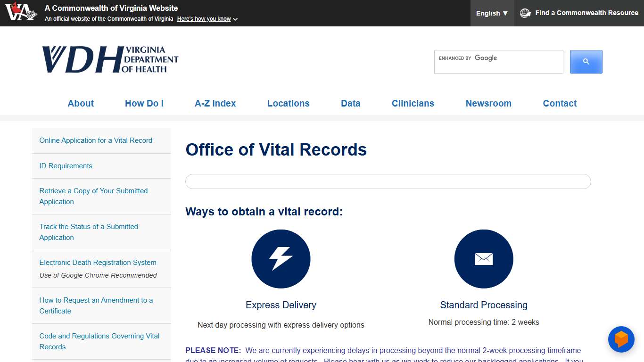Open the English language dropdown
The height and width of the screenshot is (362, 644).
coord(492,13)
